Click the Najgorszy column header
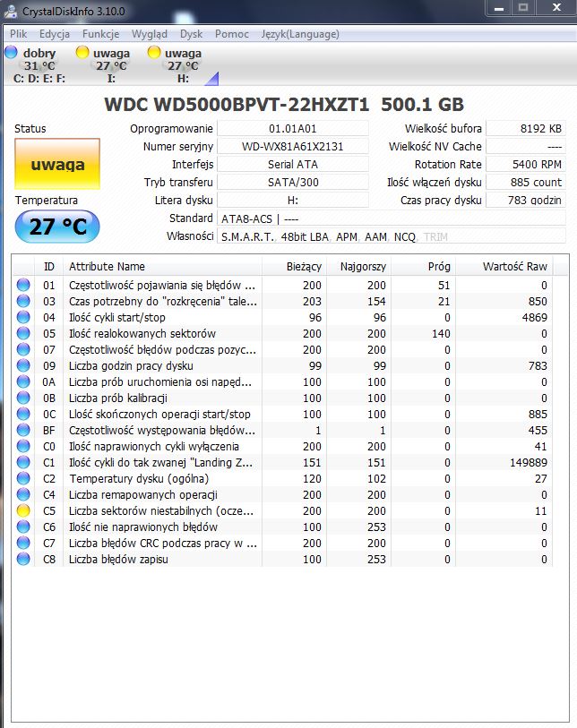This screenshot has width=577, height=728. [359, 267]
